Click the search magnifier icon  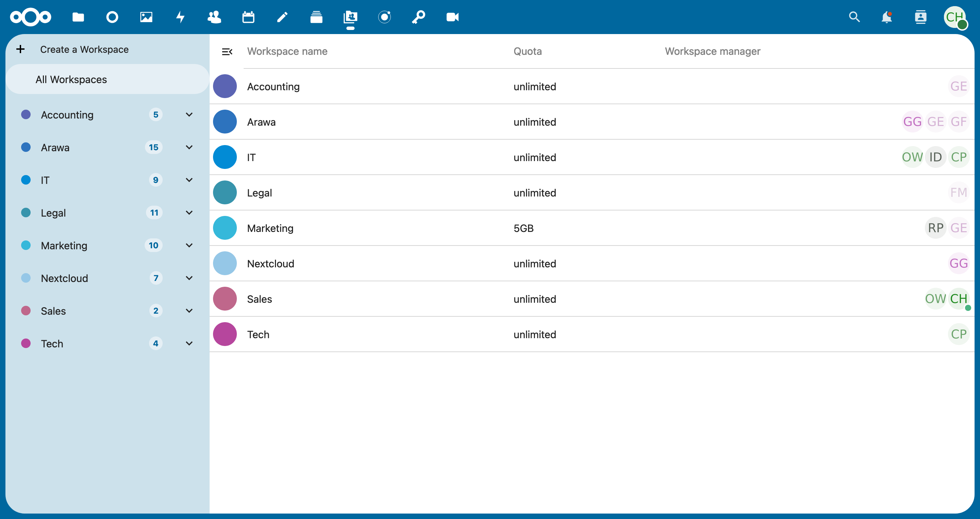(854, 17)
